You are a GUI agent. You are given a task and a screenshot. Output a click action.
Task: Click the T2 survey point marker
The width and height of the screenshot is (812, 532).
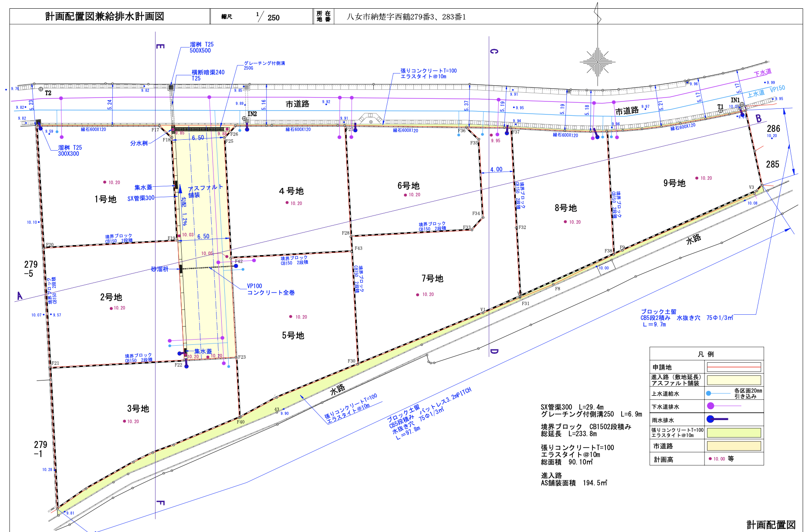click(41, 89)
